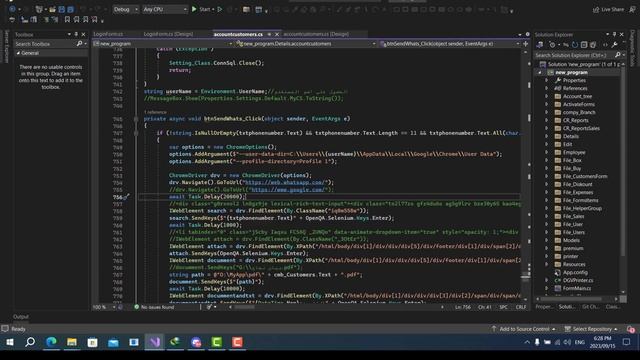Click the https://web.whatsapp.com/ link in code
Image resolution: width=640 pixels, height=360 pixels.
(286, 182)
